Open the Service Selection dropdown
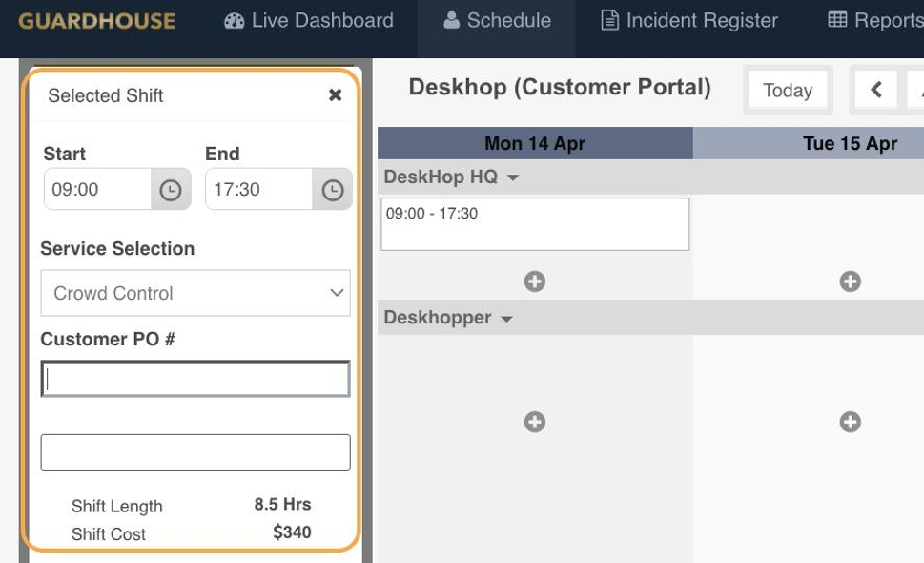924x563 pixels. (x=195, y=293)
